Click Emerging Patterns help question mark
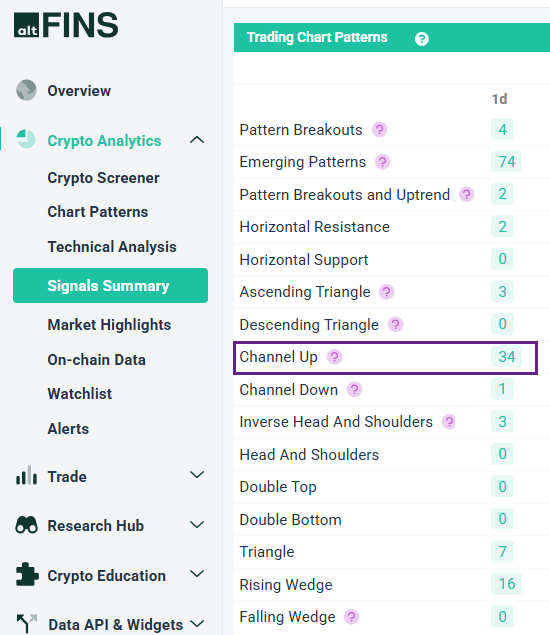This screenshot has width=550, height=635. (383, 162)
